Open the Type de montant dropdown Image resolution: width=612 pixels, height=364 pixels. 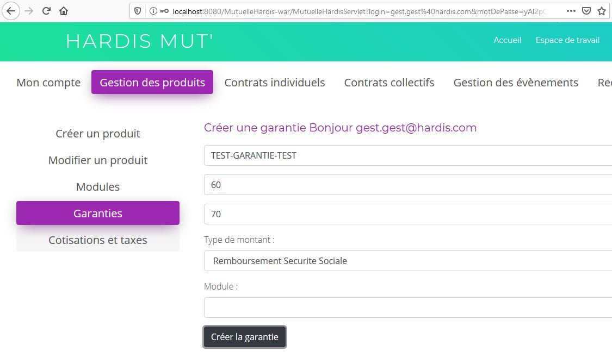pos(408,261)
